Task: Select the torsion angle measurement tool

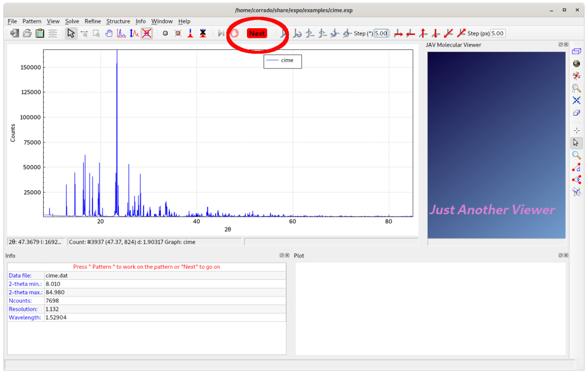Action: click(x=577, y=192)
